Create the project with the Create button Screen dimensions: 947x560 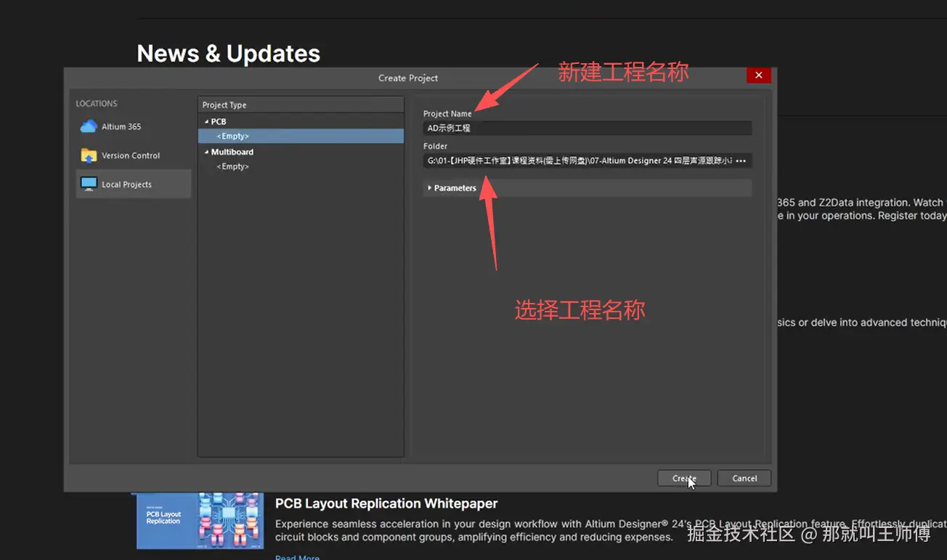point(684,478)
